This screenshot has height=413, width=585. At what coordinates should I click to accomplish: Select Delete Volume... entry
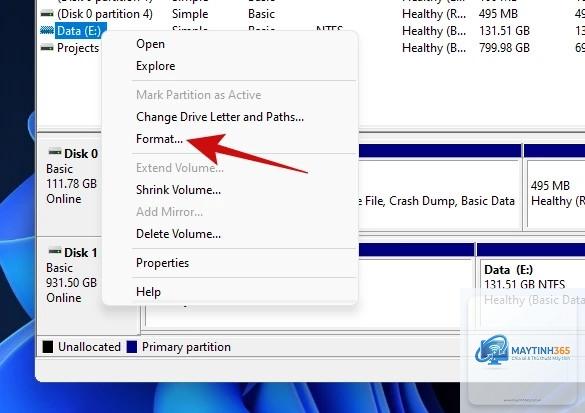click(178, 234)
